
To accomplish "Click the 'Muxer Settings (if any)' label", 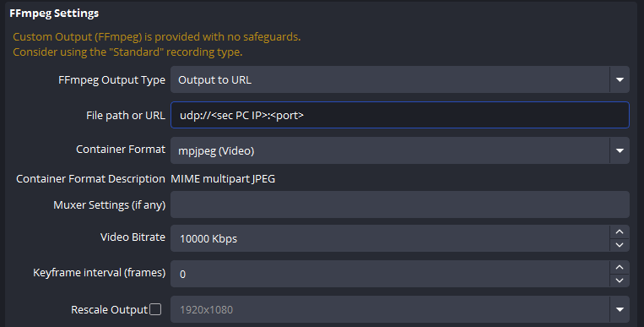I will point(109,204).
